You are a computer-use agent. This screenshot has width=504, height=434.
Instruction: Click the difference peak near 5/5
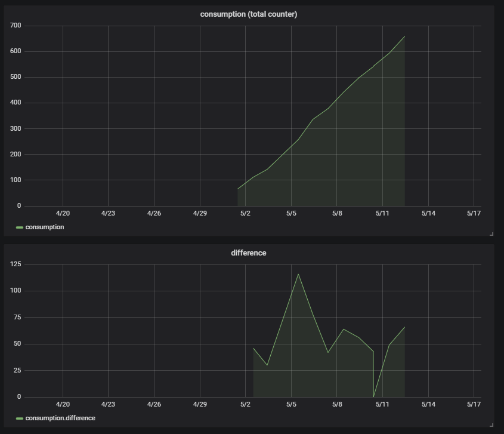pyautogui.click(x=298, y=274)
